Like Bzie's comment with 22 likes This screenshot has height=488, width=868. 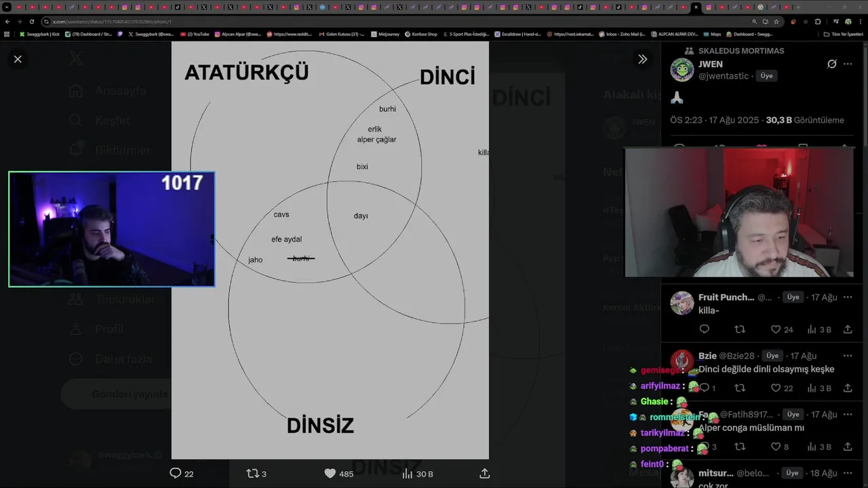[781, 388]
